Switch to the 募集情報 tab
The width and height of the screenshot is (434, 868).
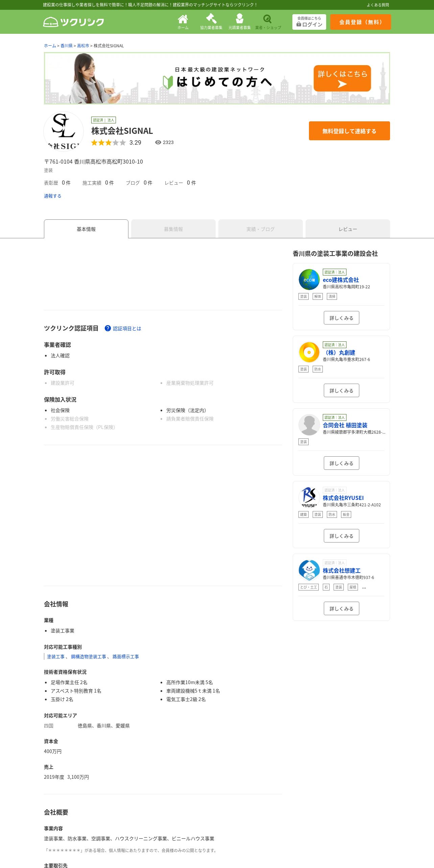tap(173, 229)
